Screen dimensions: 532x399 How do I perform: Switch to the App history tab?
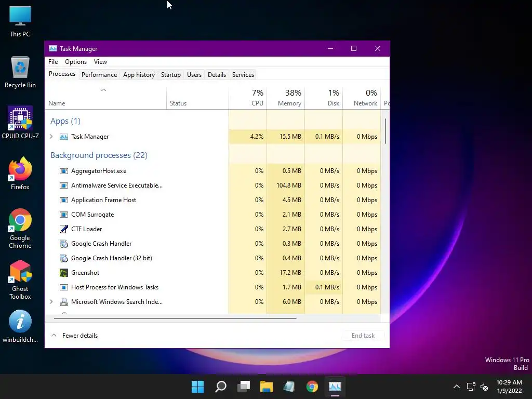[x=139, y=75]
